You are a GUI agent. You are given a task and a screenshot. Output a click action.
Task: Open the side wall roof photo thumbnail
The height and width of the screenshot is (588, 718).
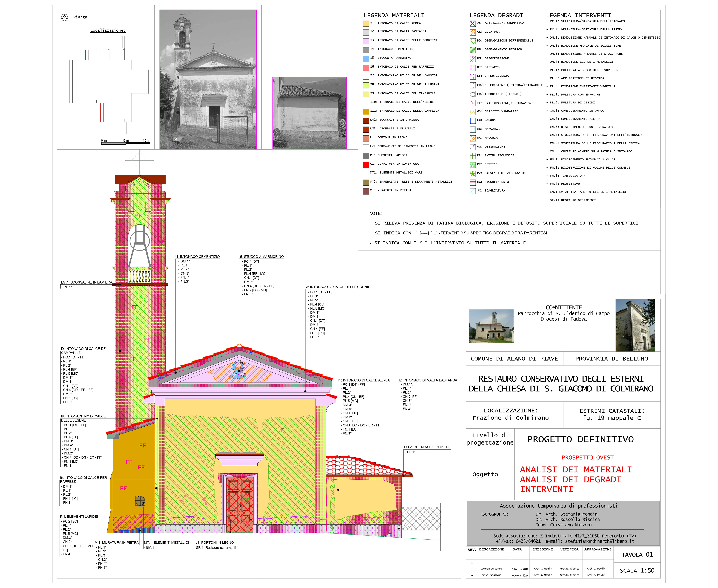pos(309,113)
